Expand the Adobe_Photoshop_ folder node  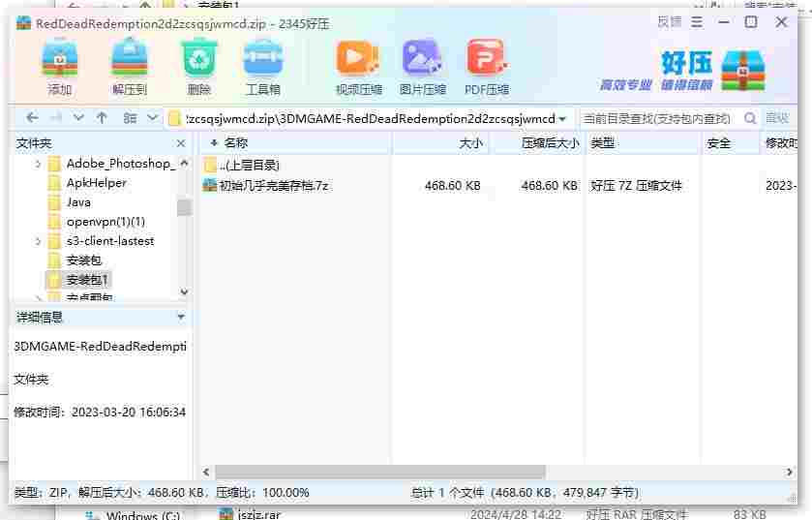pyautogui.click(x=38, y=165)
